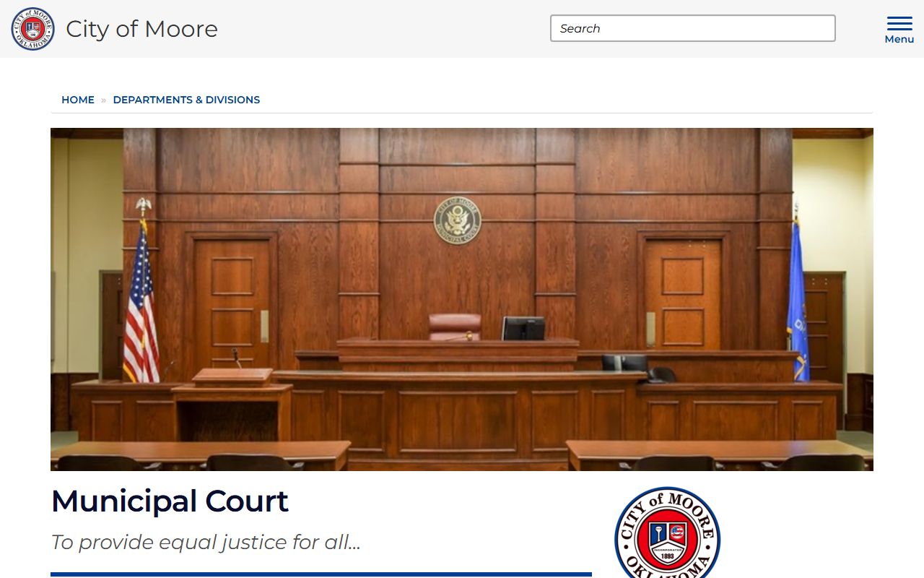Click the breadcrumb separator arrow after HOME
This screenshot has height=578, width=924.
pyautogui.click(x=103, y=100)
